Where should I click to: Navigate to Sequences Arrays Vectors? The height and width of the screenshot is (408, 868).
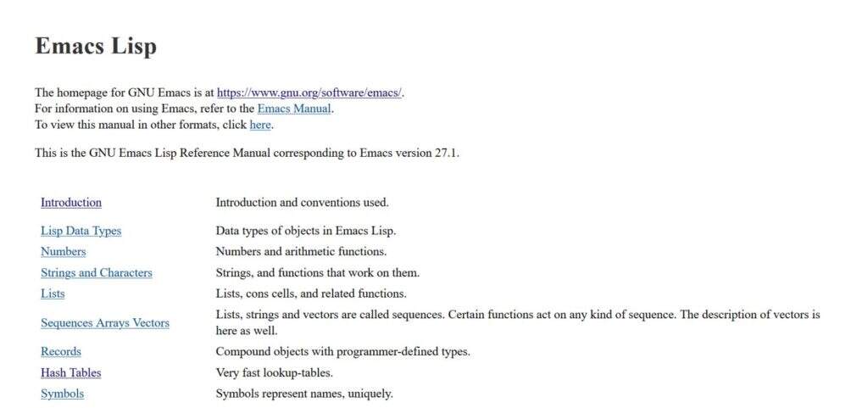coord(105,322)
